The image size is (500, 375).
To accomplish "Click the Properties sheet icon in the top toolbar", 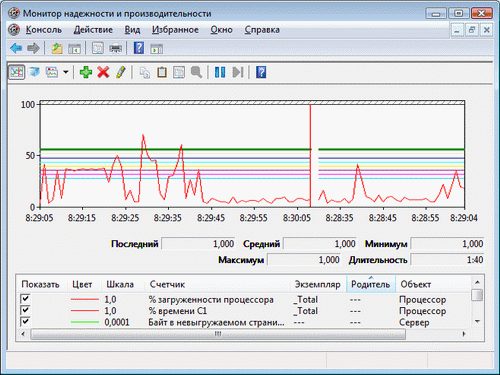I will click(x=98, y=48).
